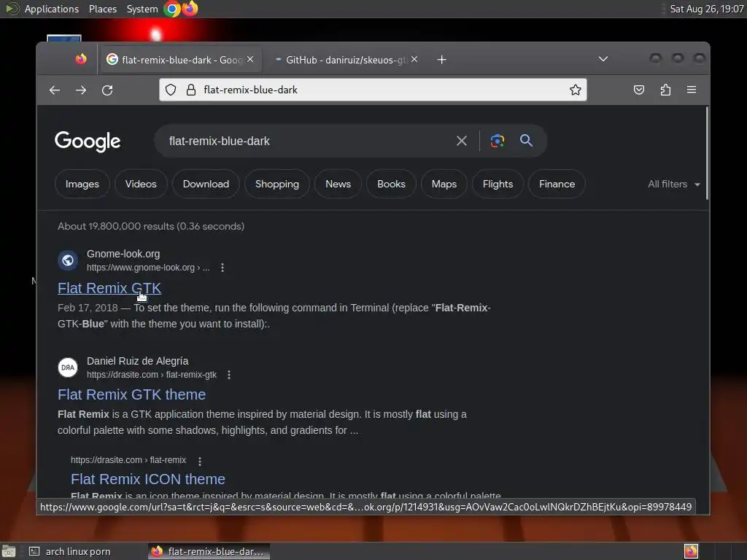Click the page vertical scrollbar
Image resolution: width=747 pixels, height=560 pixels.
point(708,153)
